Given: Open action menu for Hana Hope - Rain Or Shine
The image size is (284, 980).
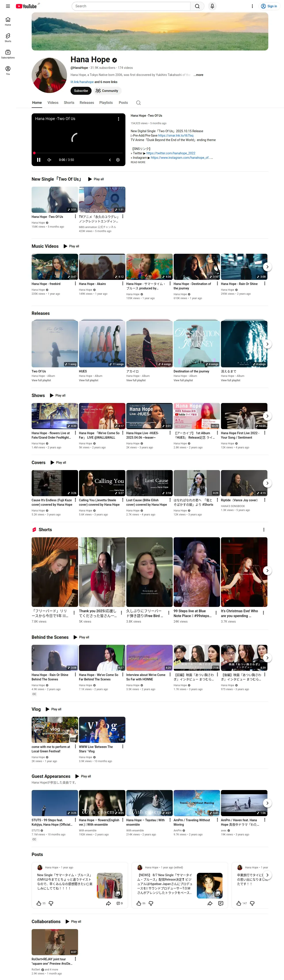Looking at the screenshot, I should pos(265,283).
